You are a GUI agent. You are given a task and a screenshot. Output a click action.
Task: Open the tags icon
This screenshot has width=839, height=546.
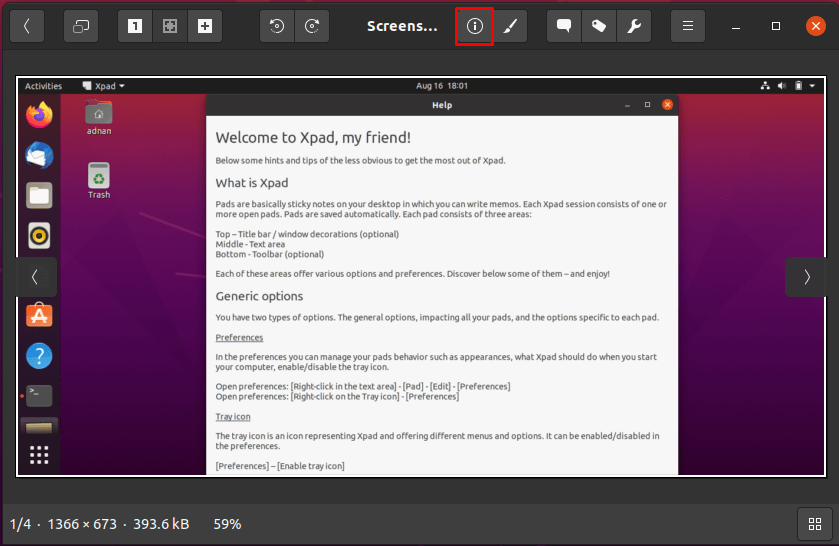point(599,26)
